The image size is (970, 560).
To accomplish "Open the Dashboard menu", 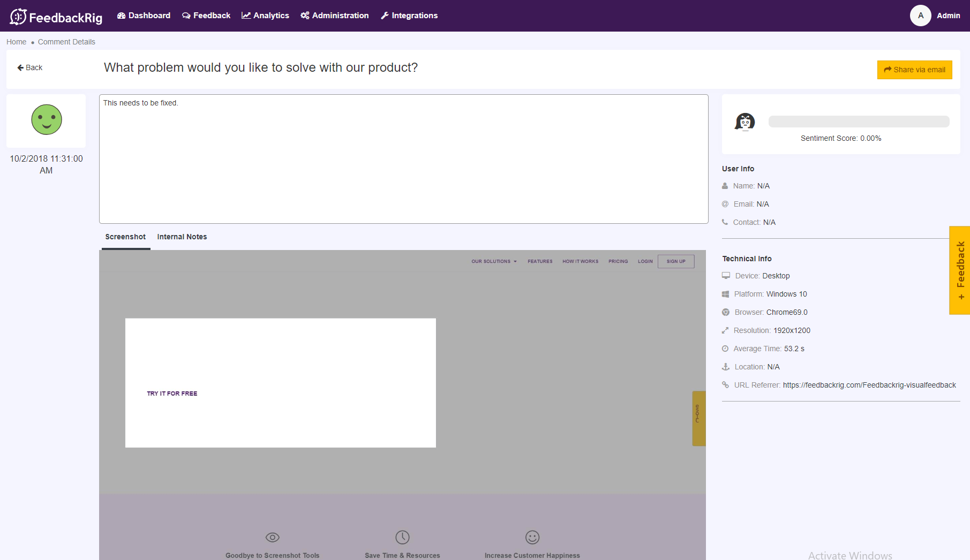I will pyautogui.click(x=144, y=16).
